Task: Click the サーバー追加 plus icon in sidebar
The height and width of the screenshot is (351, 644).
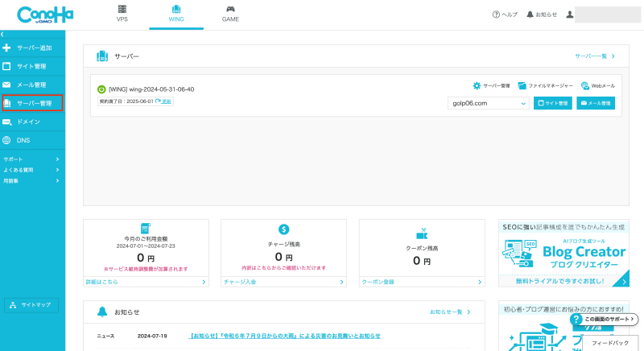Action: (7, 48)
